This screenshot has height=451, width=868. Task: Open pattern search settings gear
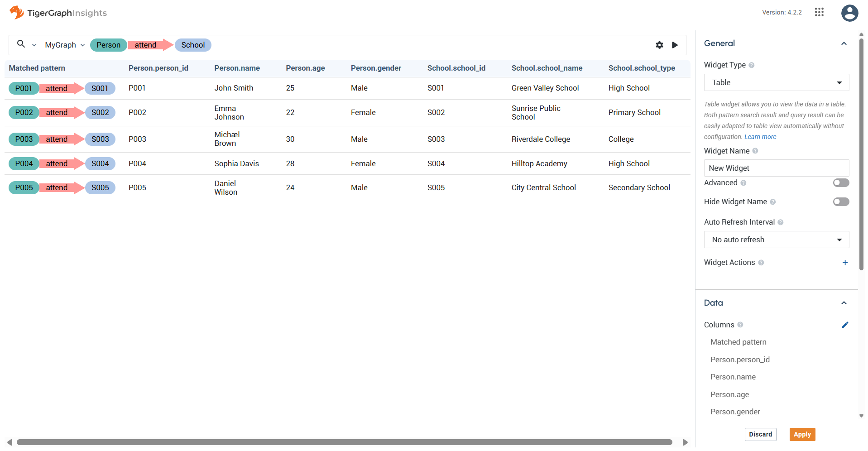click(659, 45)
